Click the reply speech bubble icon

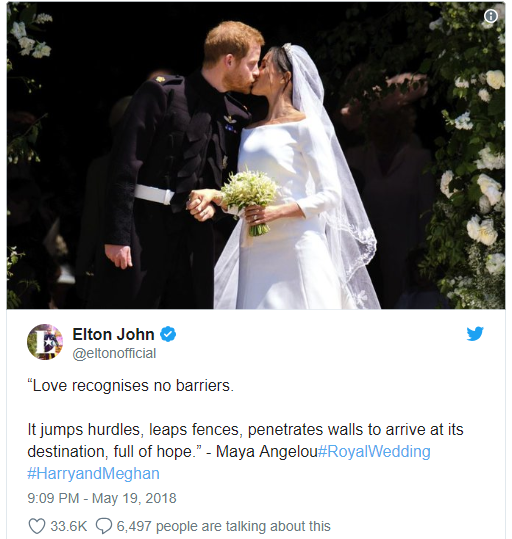[104, 526]
